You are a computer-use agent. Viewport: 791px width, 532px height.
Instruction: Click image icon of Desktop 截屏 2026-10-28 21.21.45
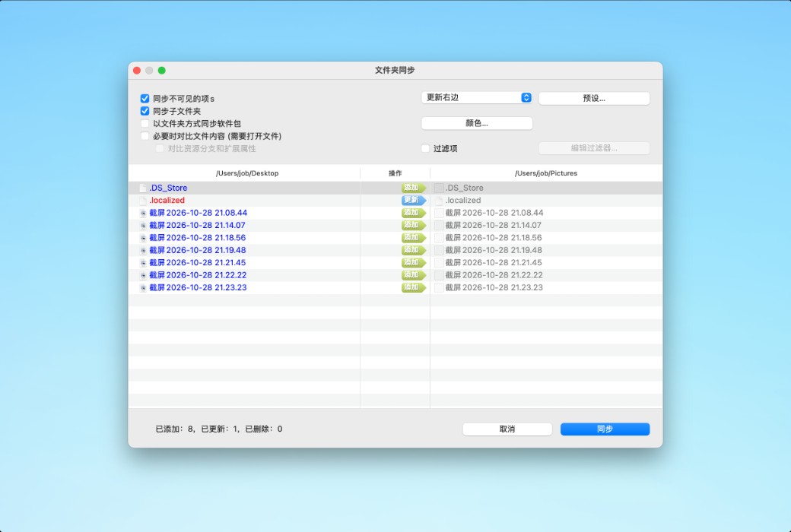[x=143, y=263]
